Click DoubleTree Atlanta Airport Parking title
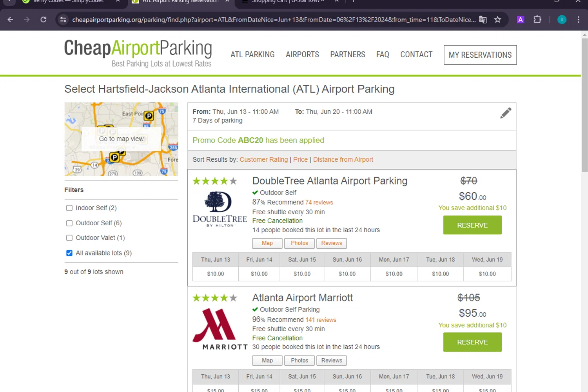 click(x=330, y=181)
